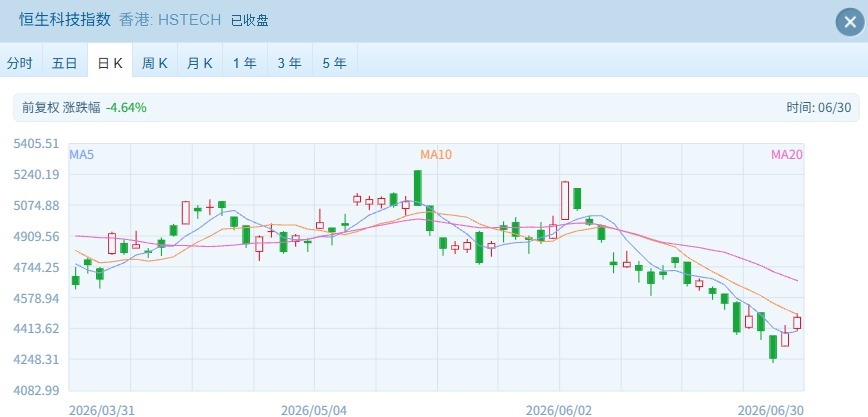Image resolution: width=868 pixels, height=417 pixels.
Task: Click the 4082.99 axis value
Action: pos(36,390)
